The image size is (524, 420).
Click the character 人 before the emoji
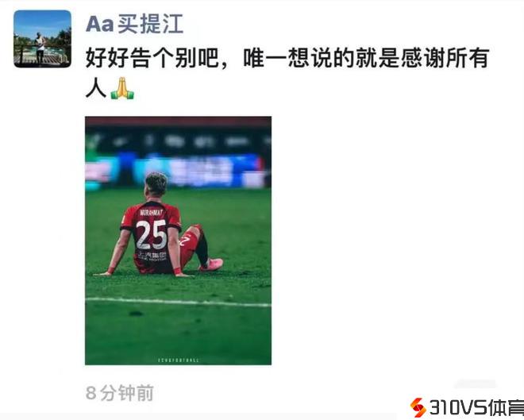pos(96,89)
